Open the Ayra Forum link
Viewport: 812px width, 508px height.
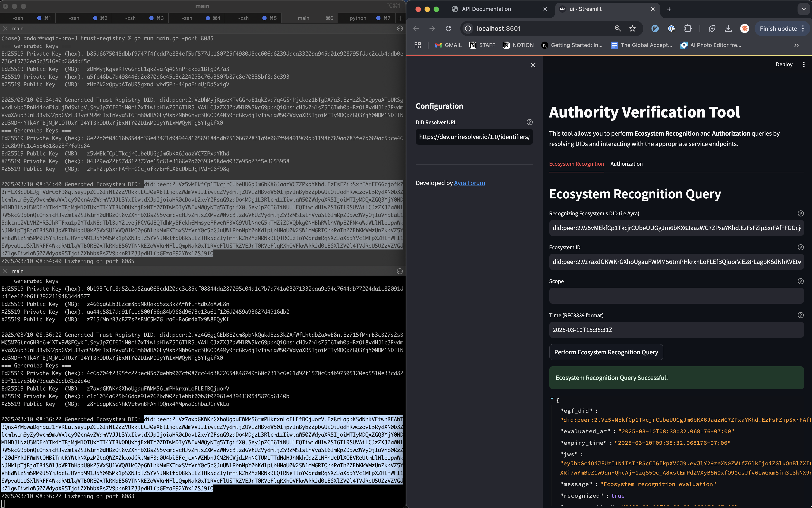[469, 183]
